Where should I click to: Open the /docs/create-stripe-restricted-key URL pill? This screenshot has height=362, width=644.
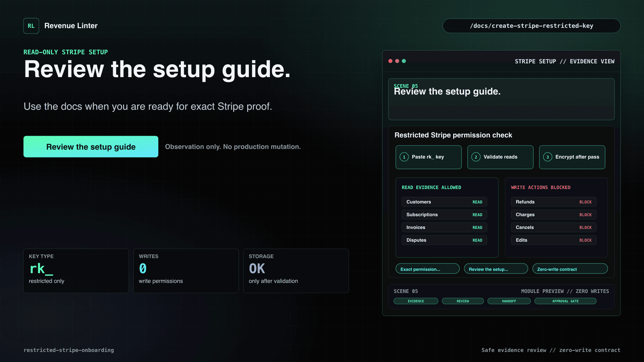pos(532,26)
